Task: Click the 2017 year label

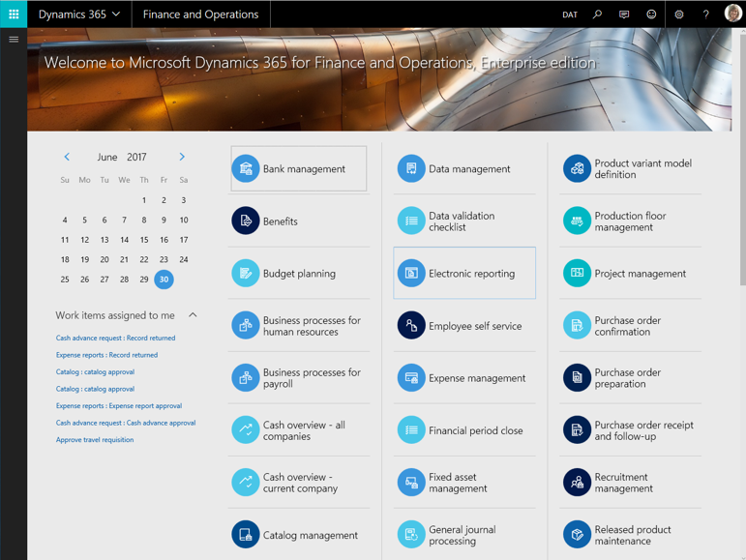Action: pyautogui.click(x=136, y=157)
